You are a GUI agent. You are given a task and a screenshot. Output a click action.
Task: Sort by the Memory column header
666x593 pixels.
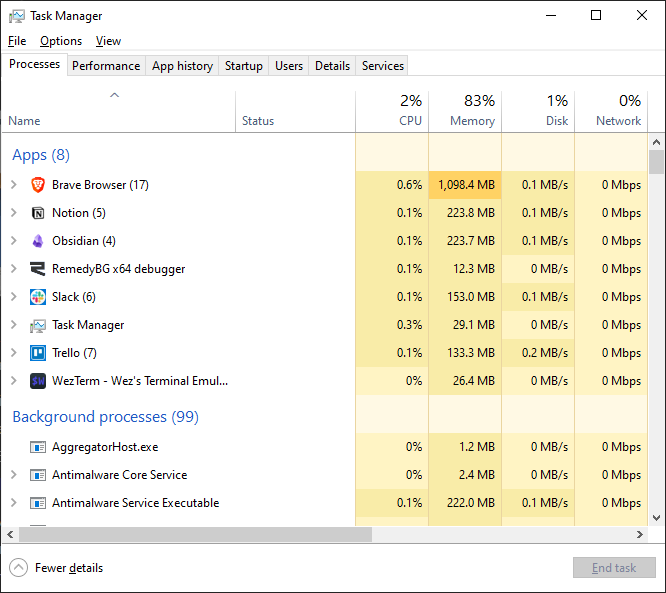click(465, 111)
